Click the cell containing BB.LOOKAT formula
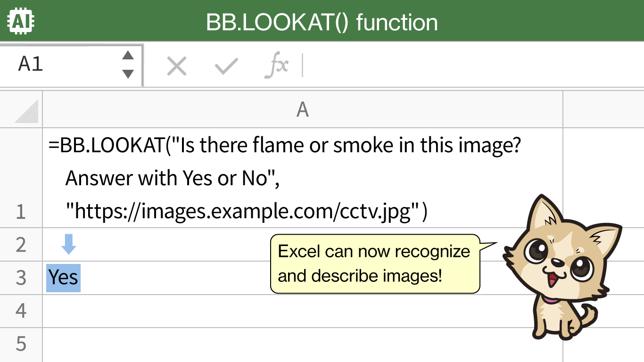This screenshot has width=644, height=362. 283,178
